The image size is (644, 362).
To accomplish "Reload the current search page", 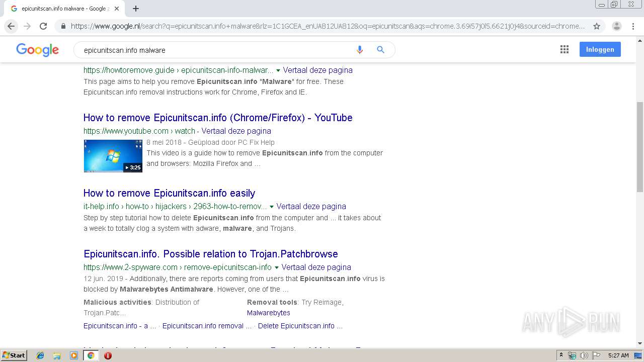I will click(43, 26).
